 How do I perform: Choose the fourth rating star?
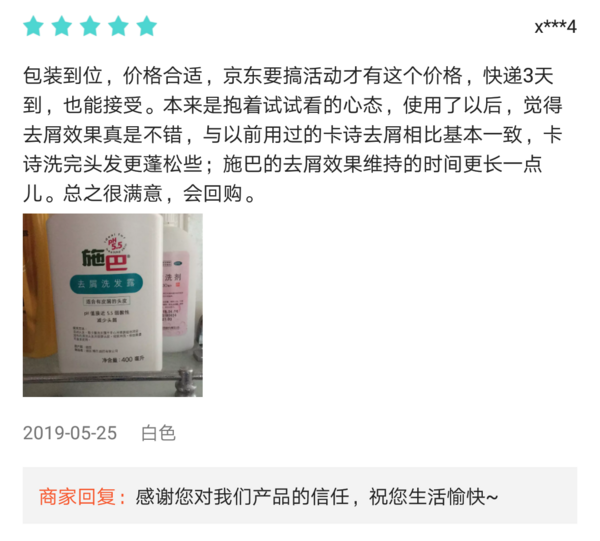[118, 26]
